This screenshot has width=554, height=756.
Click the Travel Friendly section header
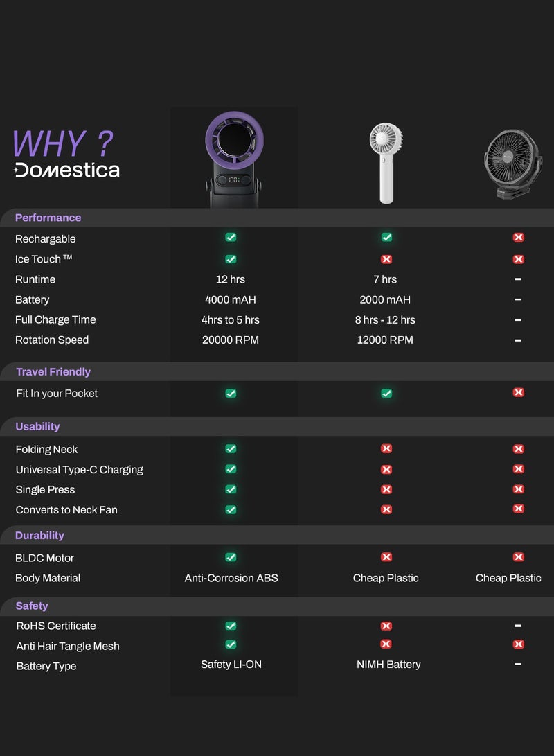tap(53, 372)
